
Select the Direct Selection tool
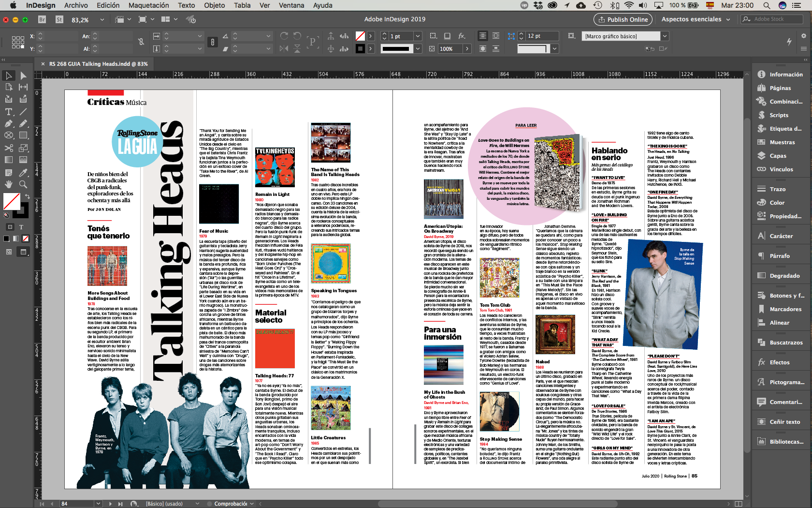[23, 75]
